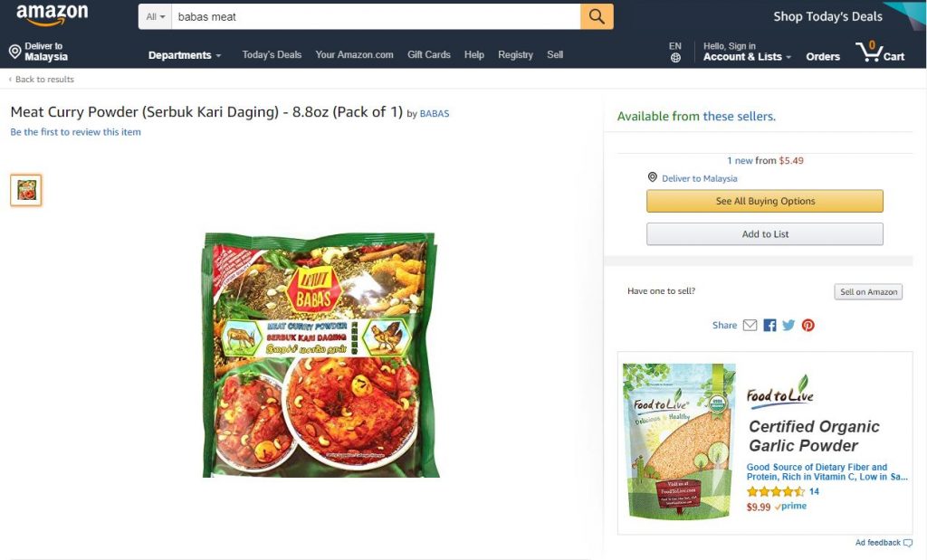Open Account & Lists dropdown
This screenshot has width=927, height=560.
747,56
